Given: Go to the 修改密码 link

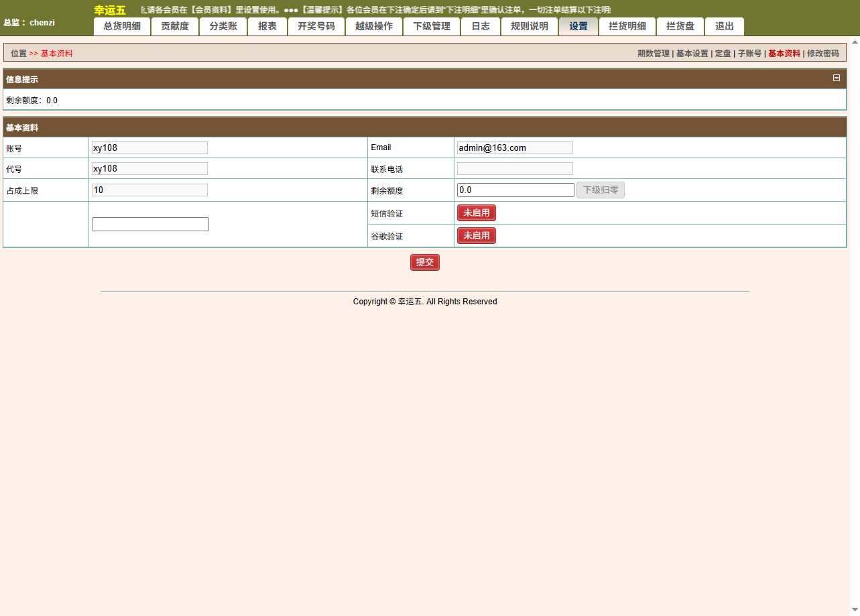Looking at the screenshot, I should pos(822,54).
